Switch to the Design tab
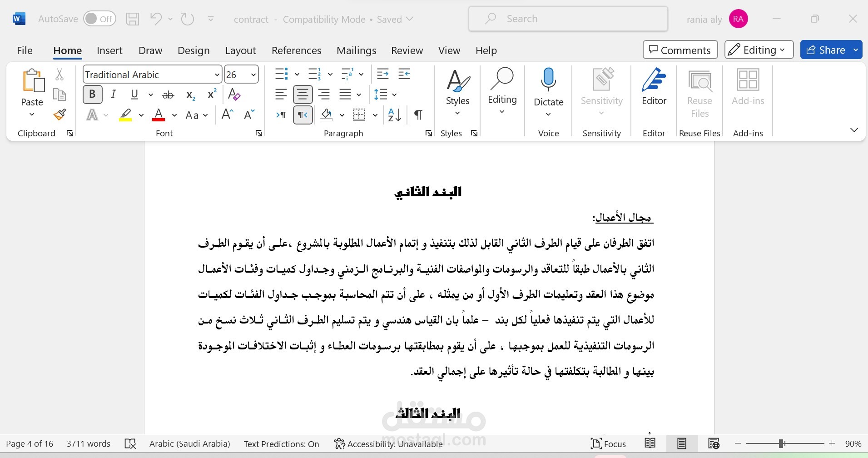 (x=193, y=50)
